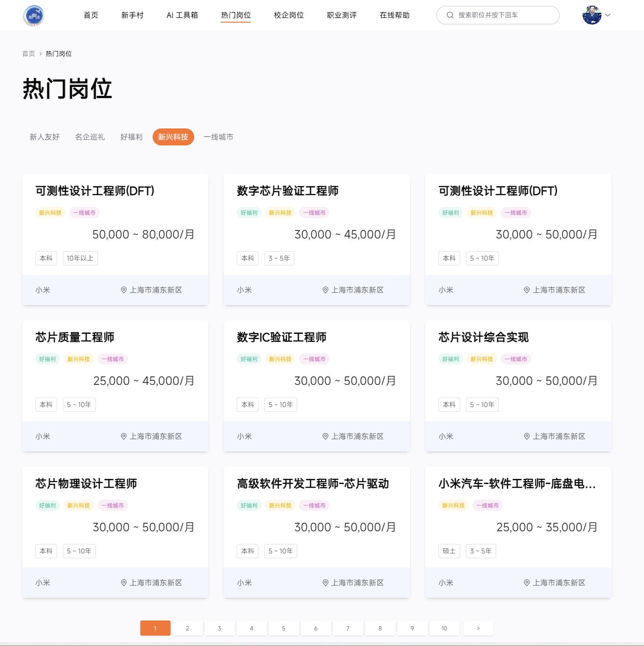Open 职业测评 navigation item
This screenshot has height=646, width=644.
(342, 15)
